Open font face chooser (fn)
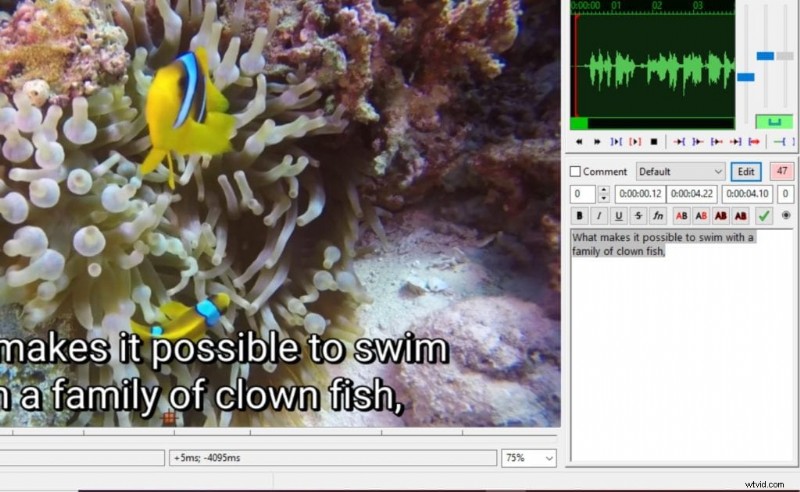The height and width of the screenshot is (492, 800). coord(658,216)
